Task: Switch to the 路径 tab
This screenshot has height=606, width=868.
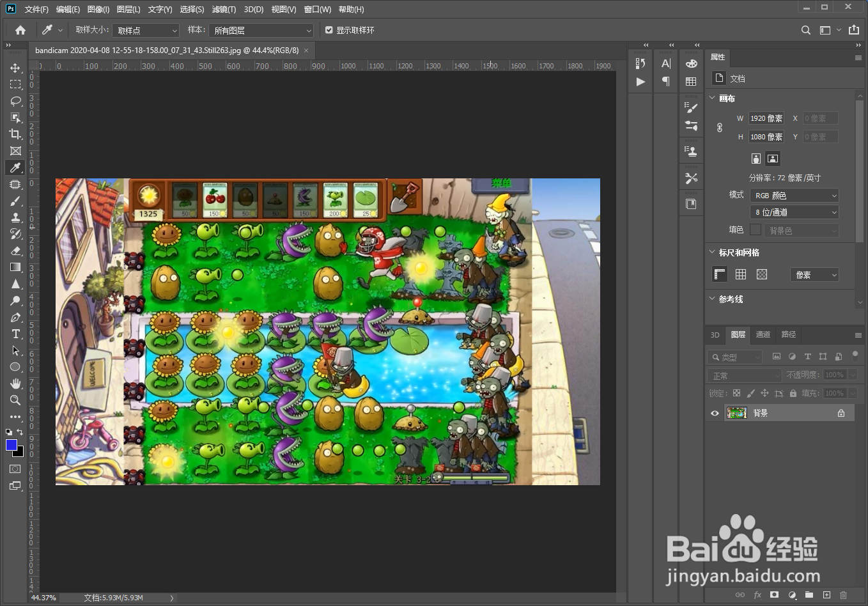Action: click(789, 334)
